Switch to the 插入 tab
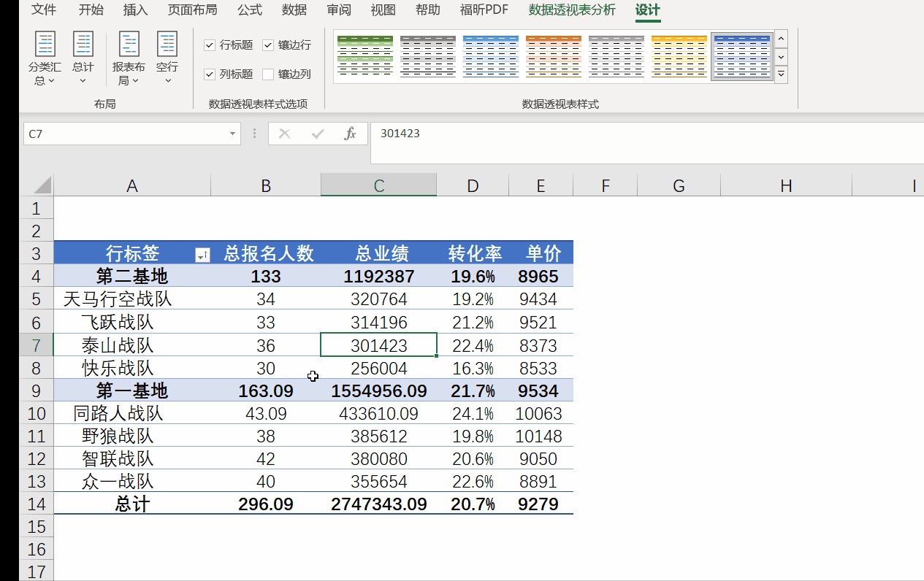 (135, 9)
